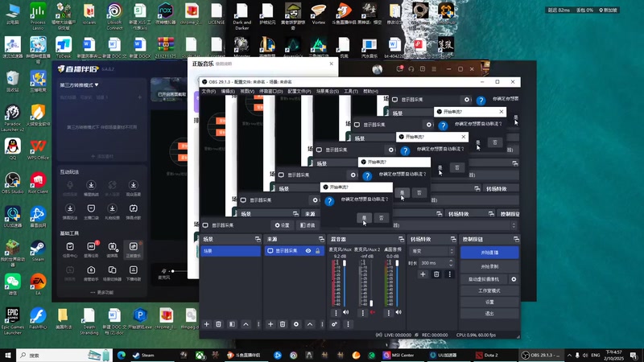
Task: Open the 配置文件(P) menu in OBS
Action: click(299, 91)
